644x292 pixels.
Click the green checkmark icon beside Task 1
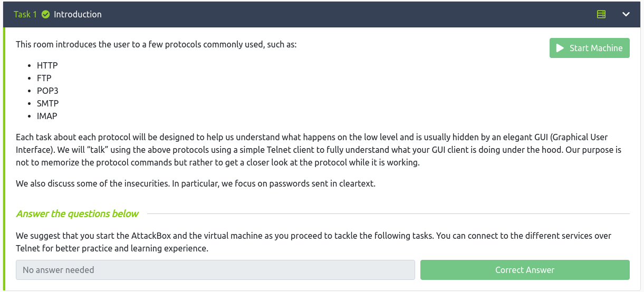tap(45, 14)
